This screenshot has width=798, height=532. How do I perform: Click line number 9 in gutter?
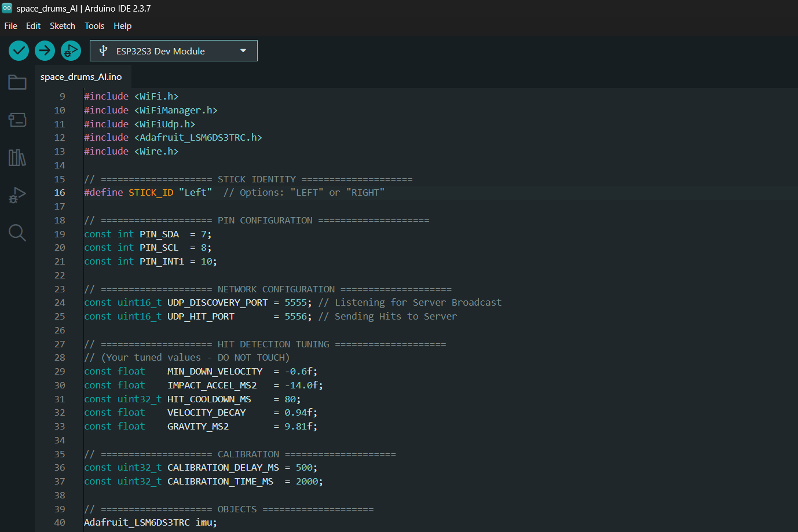[63, 97]
